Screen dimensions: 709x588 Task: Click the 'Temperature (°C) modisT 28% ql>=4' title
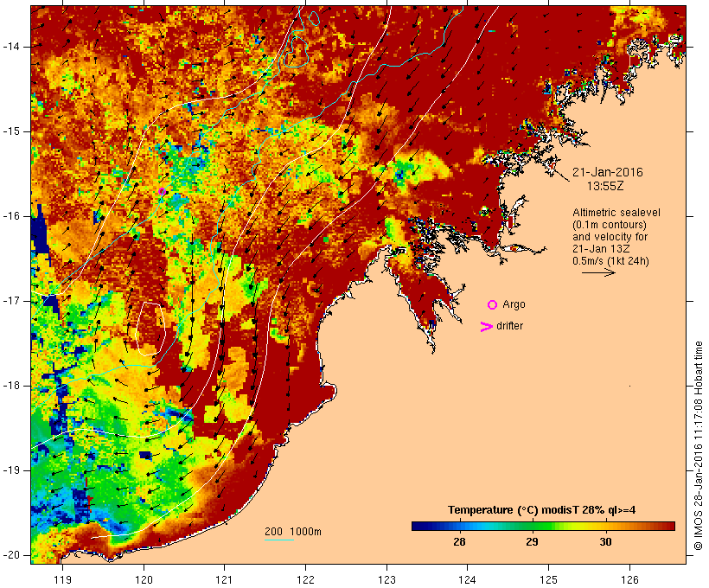(541, 510)
